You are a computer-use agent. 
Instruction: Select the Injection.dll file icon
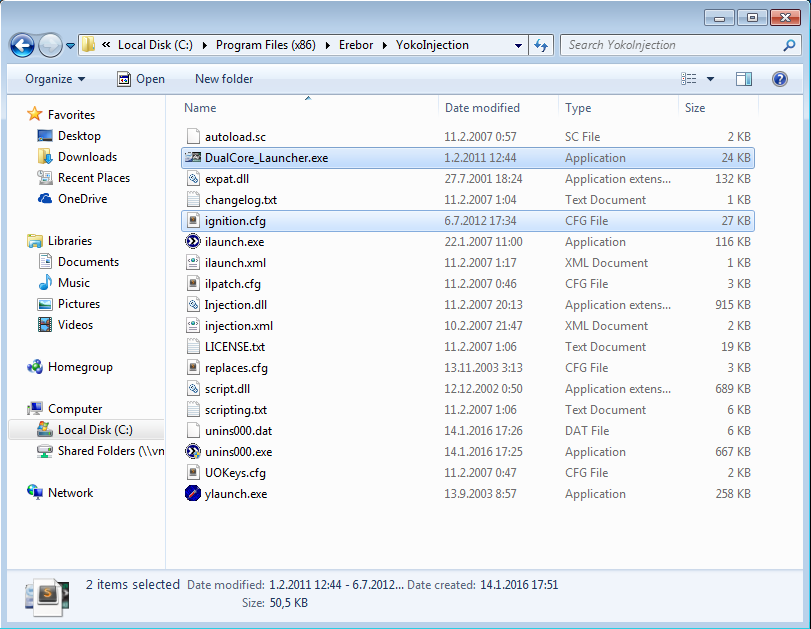coord(193,305)
